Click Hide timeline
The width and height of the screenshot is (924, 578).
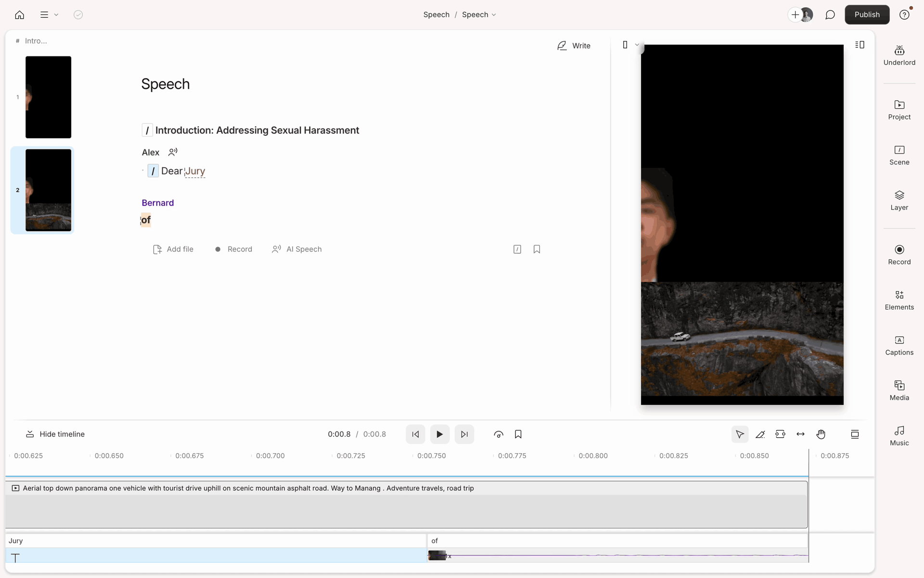55,434
